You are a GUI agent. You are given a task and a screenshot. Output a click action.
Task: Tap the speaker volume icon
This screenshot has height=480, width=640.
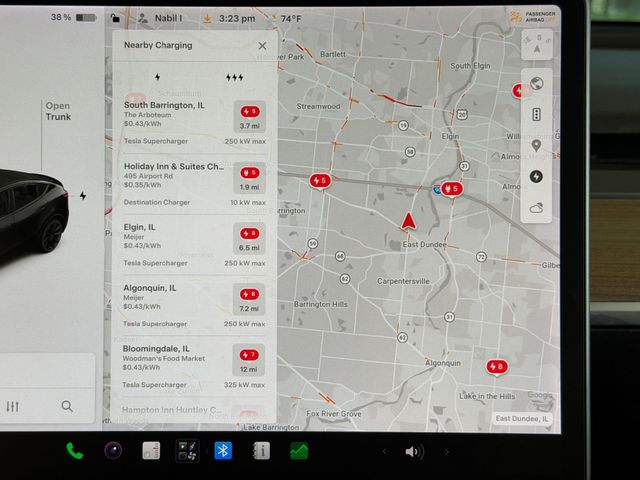(414, 452)
